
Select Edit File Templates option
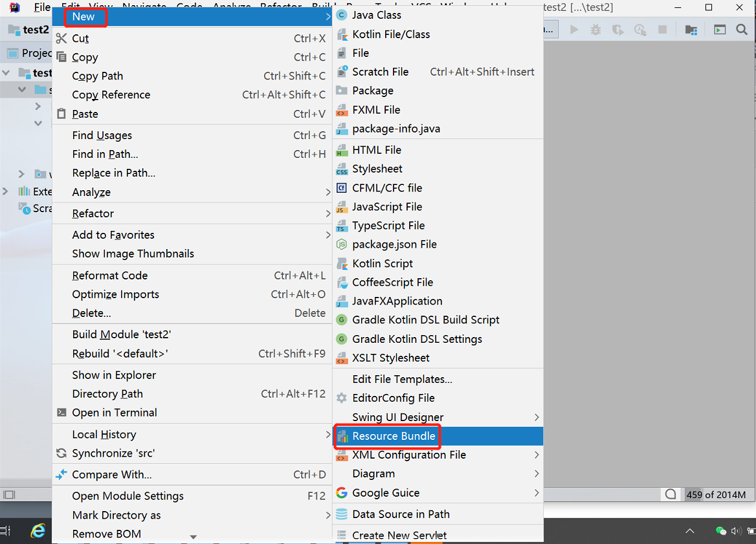pyautogui.click(x=395, y=380)
